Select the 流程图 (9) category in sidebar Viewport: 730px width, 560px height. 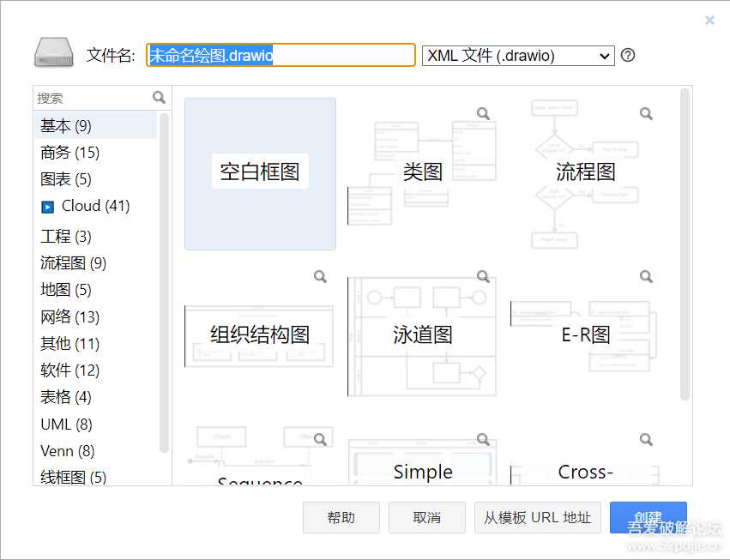tap(73, 263)
